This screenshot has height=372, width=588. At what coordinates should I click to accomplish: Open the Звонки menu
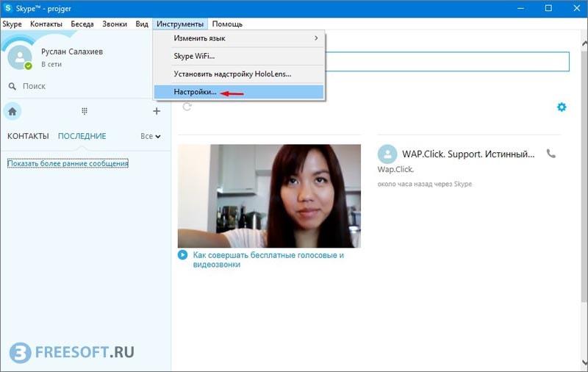(115, 24)
